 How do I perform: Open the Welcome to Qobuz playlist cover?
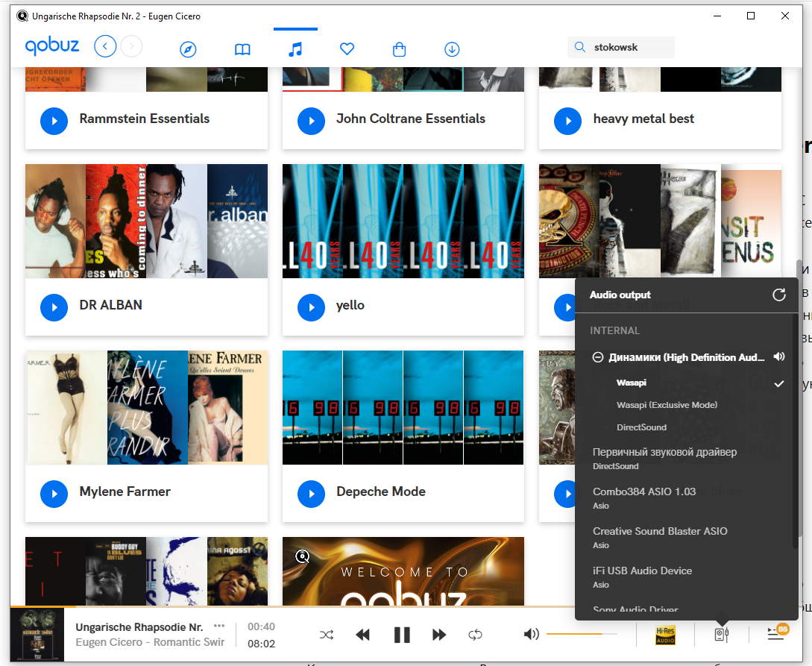(x=403, y=571)
